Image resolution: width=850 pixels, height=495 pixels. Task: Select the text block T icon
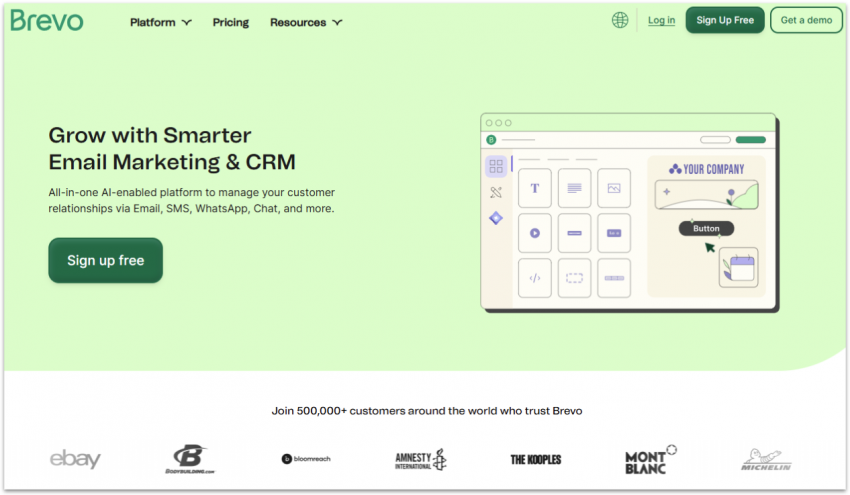pos(535,188)
